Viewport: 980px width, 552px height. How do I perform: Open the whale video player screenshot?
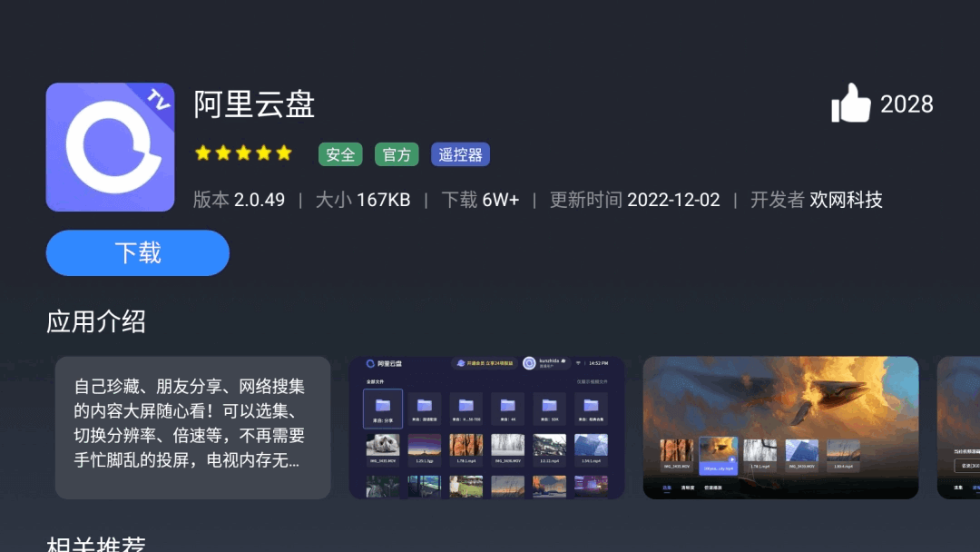click(x=780, y=428)
